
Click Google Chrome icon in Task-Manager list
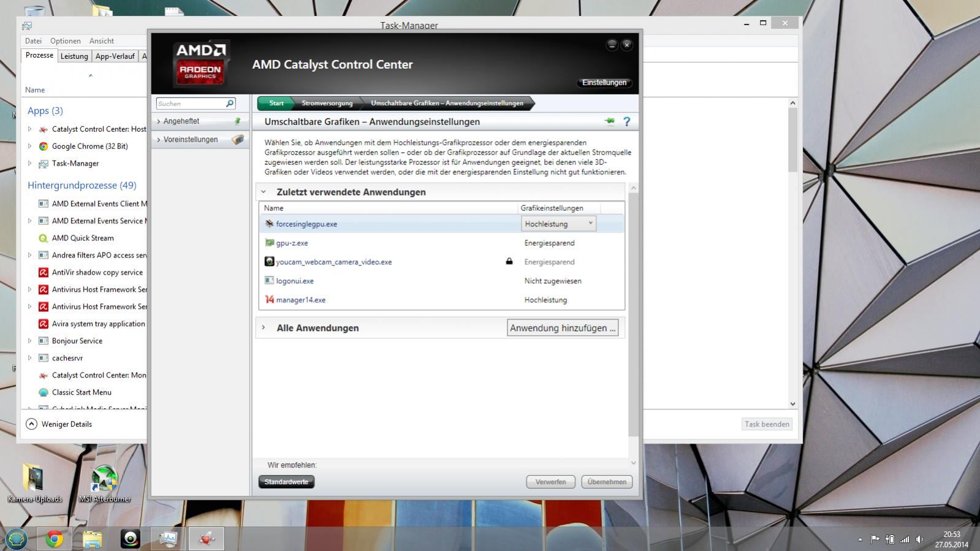pyautogui.click(x=43, y=146)
